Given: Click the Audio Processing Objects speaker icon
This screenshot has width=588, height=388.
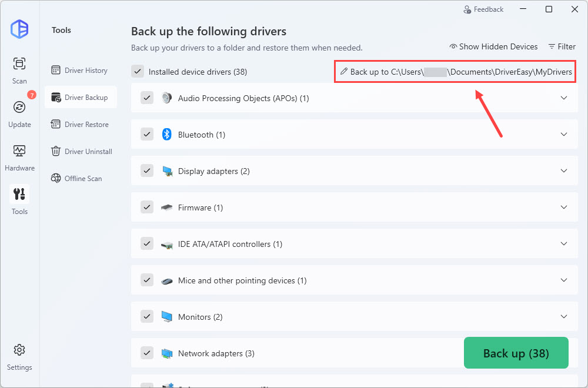Looking at the screenshot, I should coord(166,98).
